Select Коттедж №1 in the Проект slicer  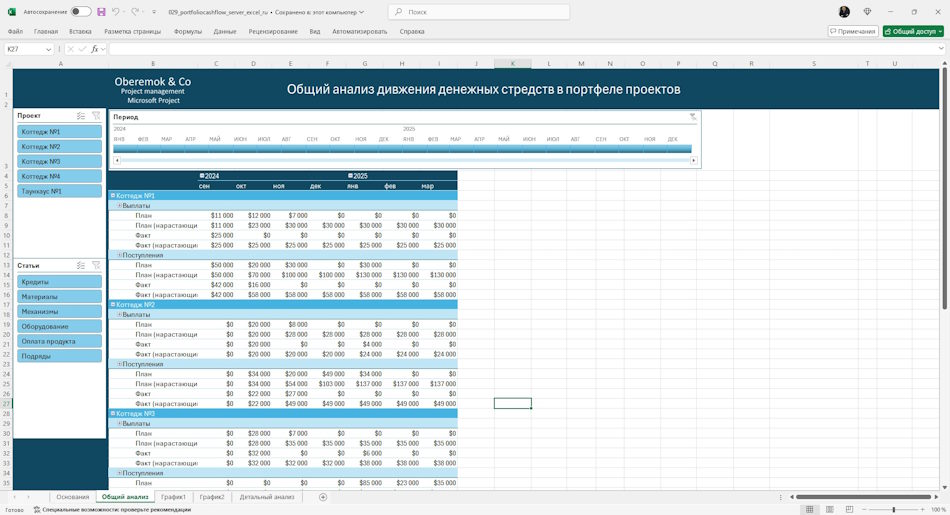pos(59,131)
